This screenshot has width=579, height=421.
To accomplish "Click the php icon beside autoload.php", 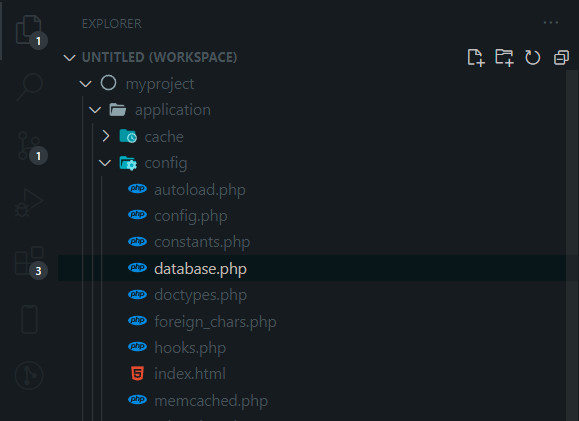I will tap(137, 189).
